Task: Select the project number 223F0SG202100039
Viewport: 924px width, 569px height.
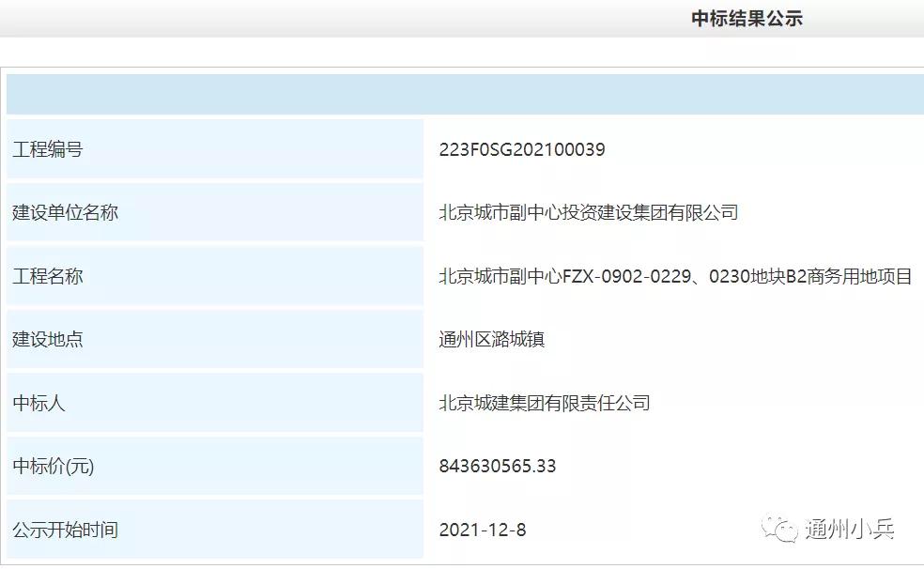Action: (x=523, y=148)
